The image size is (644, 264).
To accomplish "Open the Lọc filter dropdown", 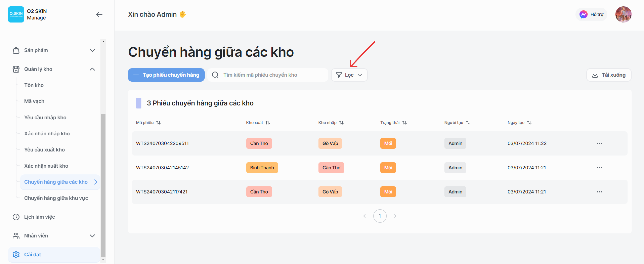I will (349, 75).
